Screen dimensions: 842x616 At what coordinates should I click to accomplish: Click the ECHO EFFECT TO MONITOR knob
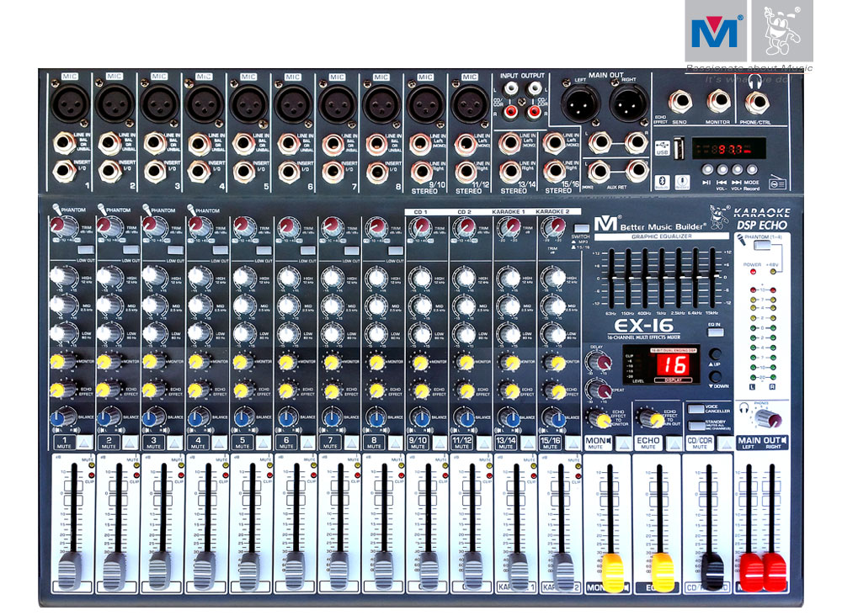[600, 418]
